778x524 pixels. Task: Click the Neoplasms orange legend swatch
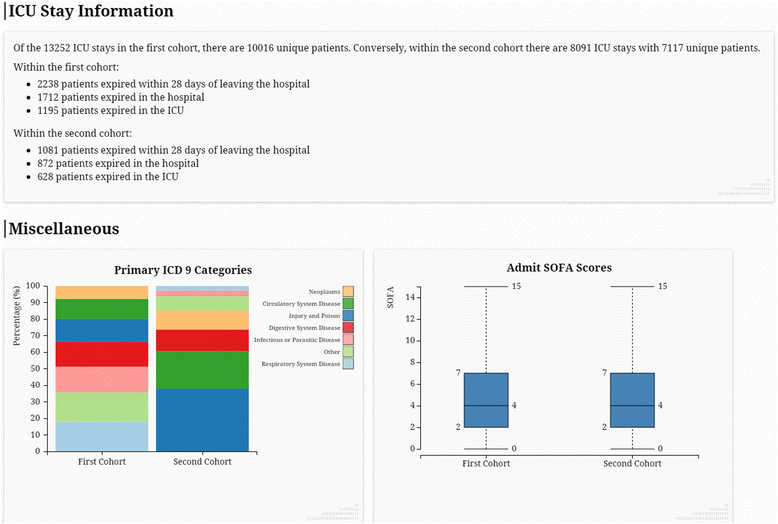(348, 291)
